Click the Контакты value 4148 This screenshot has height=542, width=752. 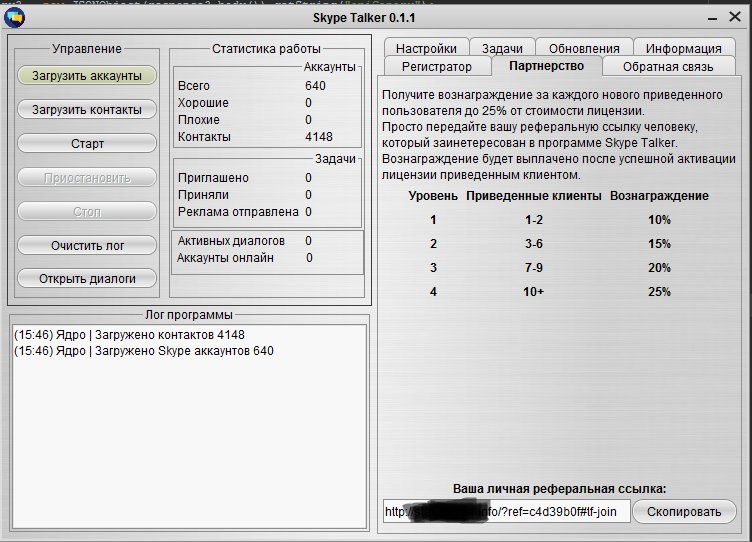319,137
